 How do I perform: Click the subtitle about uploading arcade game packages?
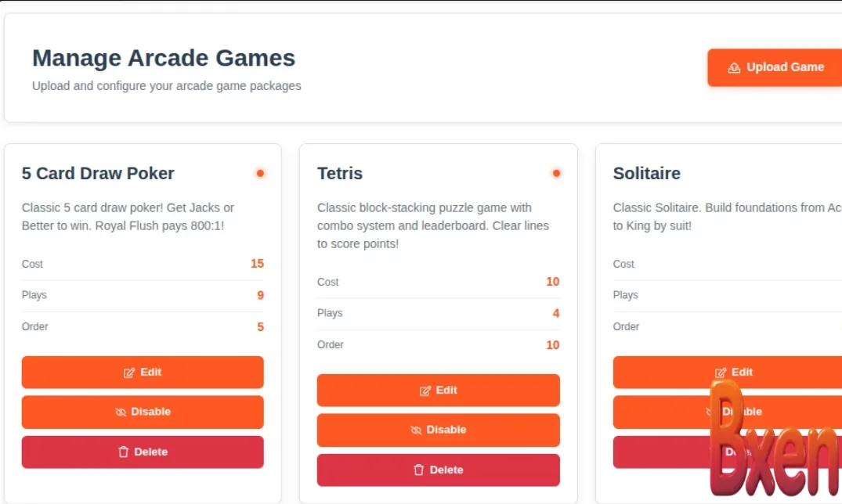click(x=166, y=86)
